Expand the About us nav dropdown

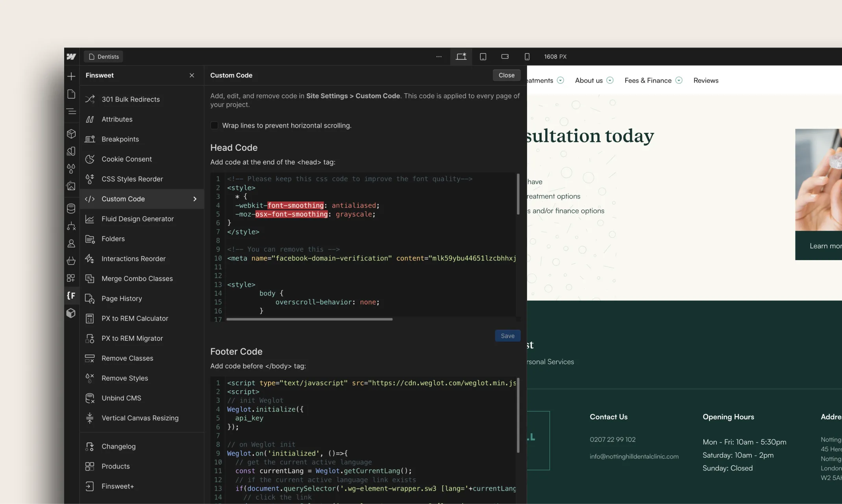(610, 81)
